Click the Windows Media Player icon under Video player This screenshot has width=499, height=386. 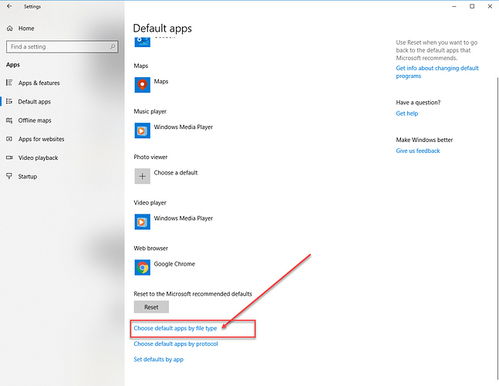(142, 222)
